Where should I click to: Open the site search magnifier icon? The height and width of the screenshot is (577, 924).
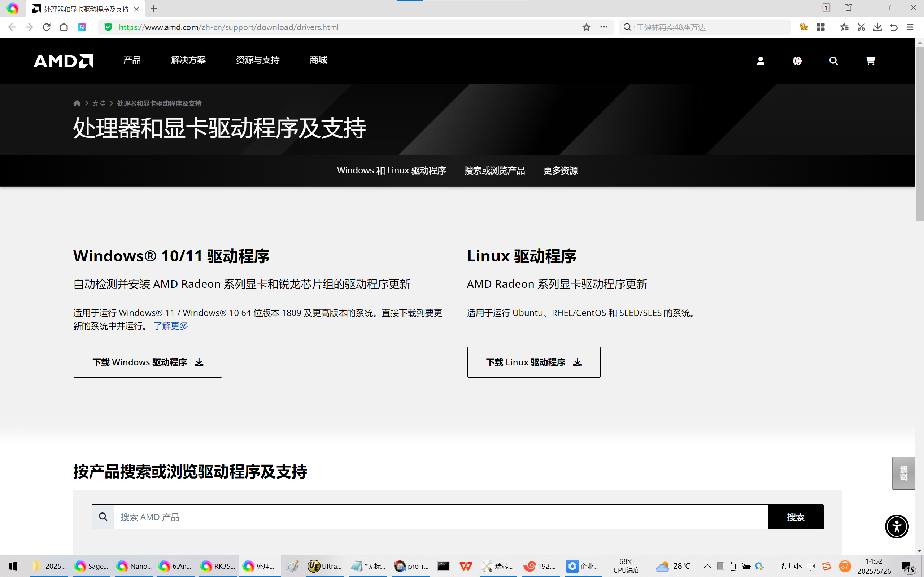click(x=833, y=61)
